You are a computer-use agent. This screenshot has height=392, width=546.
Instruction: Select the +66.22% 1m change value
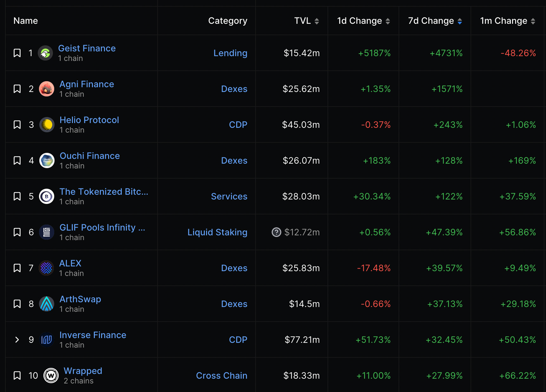pyautogui.click(x=517, y=376)
